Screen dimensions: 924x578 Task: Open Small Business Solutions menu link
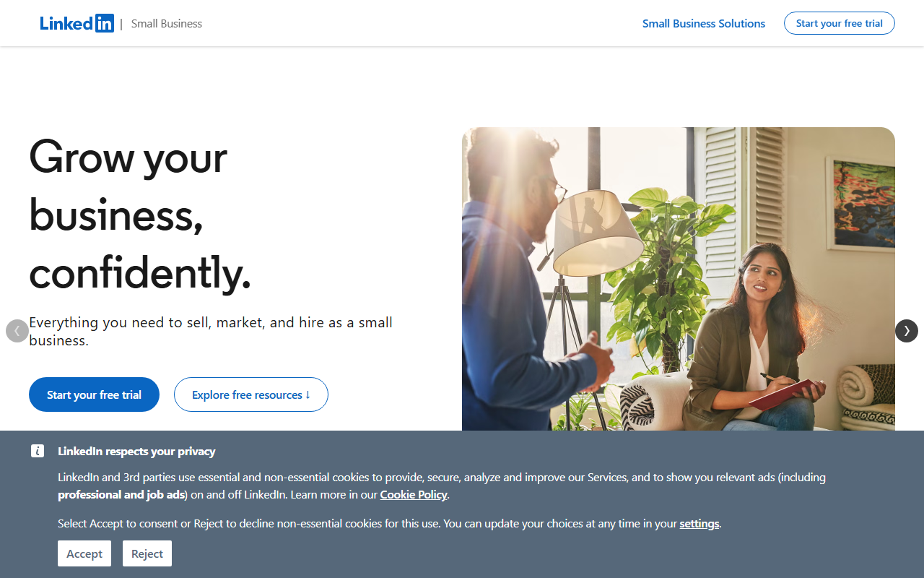(x=704, y=23)
